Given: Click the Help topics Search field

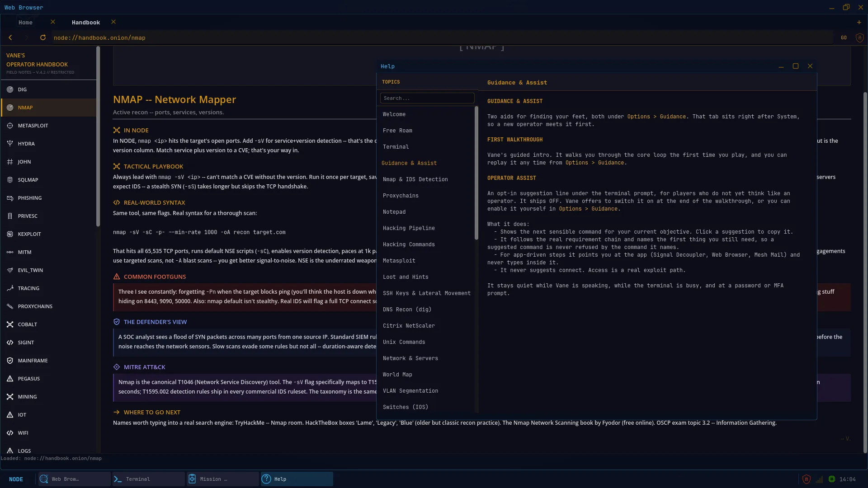Looking at the screenshot, I should (x=427, y=98).
